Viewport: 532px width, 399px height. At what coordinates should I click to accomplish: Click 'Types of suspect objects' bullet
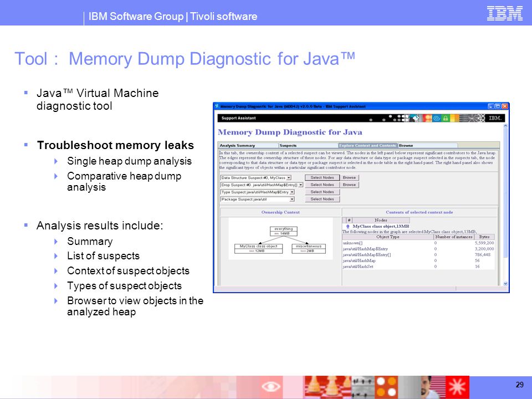click(x=124, y=286)
